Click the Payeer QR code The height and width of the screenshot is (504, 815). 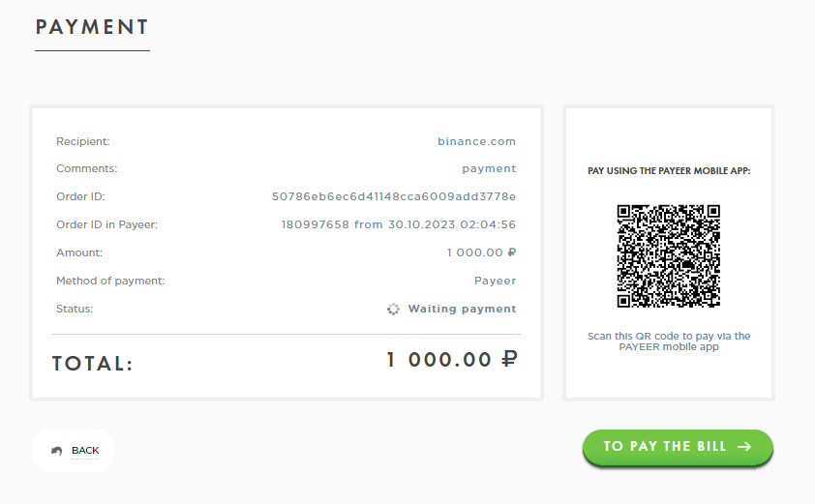(x=669, y=256)
